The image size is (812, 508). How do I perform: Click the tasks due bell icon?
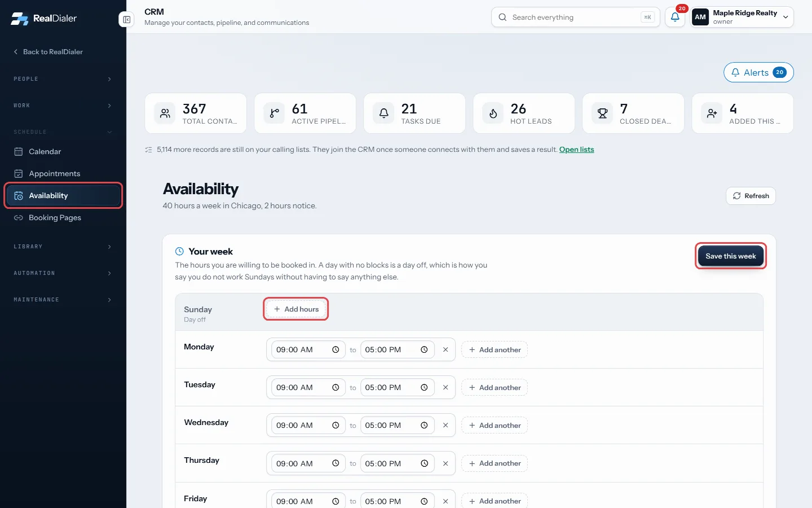(x=383, y=113)
